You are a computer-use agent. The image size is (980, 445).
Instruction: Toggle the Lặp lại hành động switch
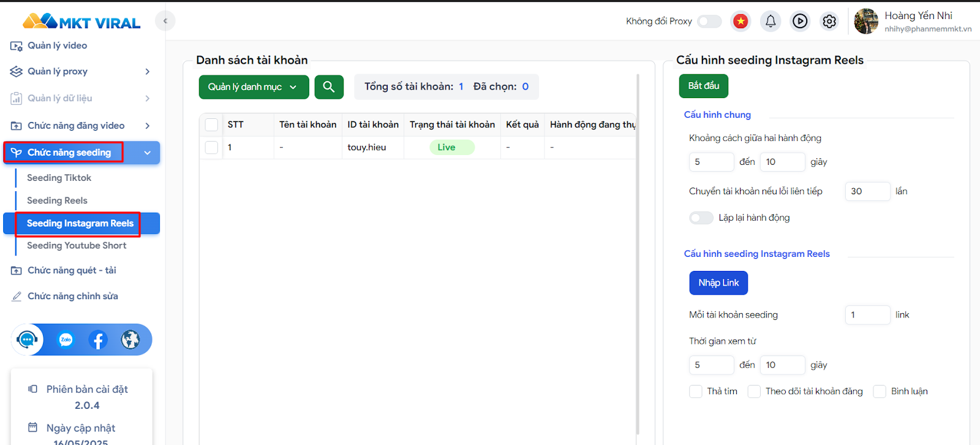tap(701, 218)
